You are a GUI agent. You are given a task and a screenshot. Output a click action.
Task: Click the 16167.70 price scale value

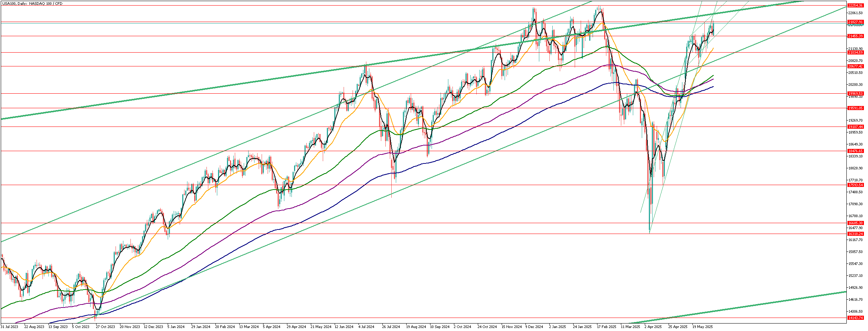856,240
